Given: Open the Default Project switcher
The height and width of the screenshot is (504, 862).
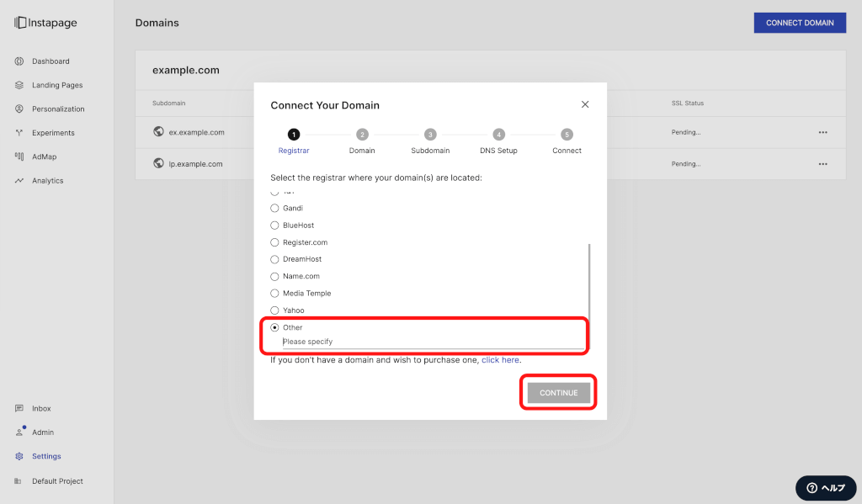Looking at the screenshot, I should (56, 481).
